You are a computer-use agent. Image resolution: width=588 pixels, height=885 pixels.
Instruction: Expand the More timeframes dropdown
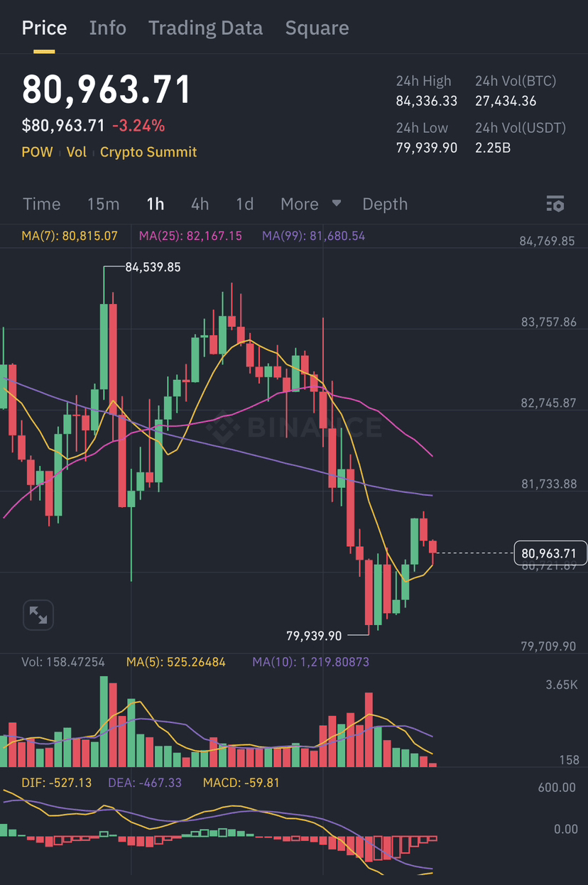(310, 204)
